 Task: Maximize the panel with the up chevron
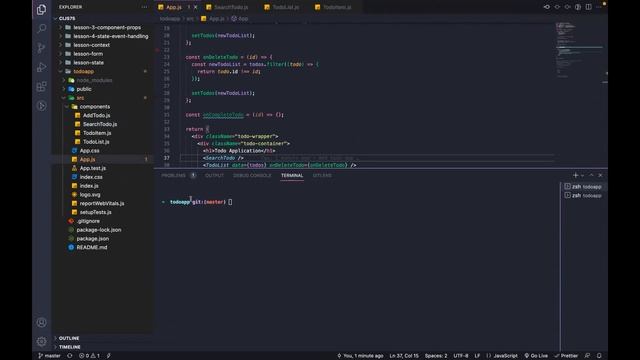(x=591, y=175)
